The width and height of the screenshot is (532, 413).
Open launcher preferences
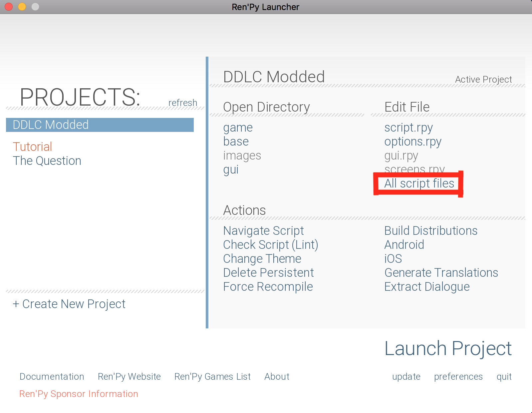458,377
